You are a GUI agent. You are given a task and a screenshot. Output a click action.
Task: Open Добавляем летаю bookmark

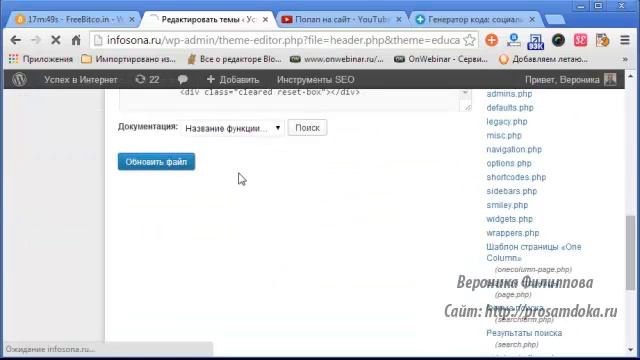[x=543, y=59]
